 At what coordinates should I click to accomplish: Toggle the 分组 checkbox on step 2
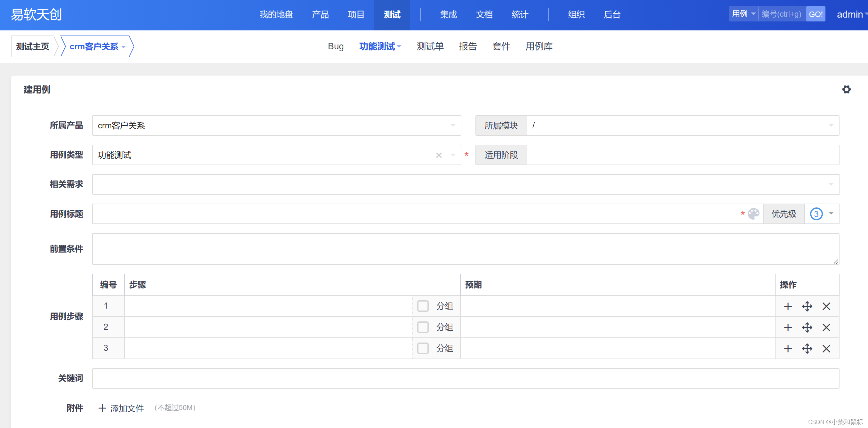click(423, 327)
